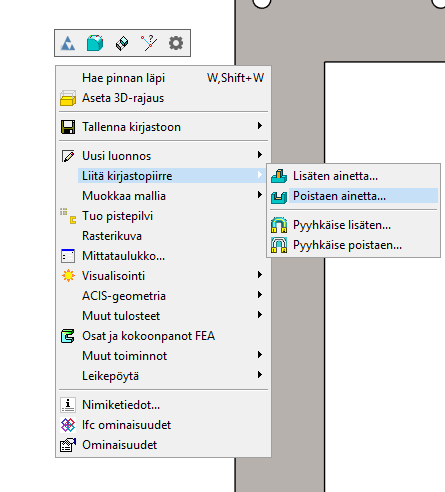This screenshot has height=492, width=445.
Task: Expand the Muokkaa mallia submenu arrow
Action: [x=260, y=195]
